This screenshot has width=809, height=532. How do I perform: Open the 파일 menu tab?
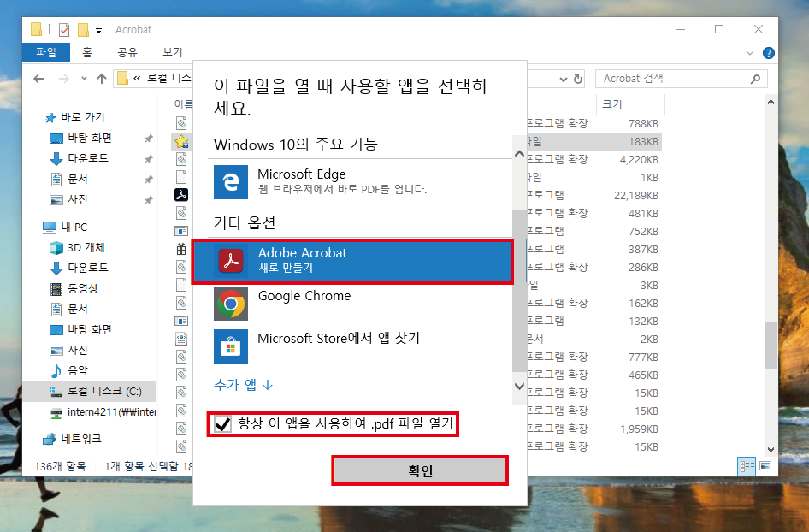46,52
